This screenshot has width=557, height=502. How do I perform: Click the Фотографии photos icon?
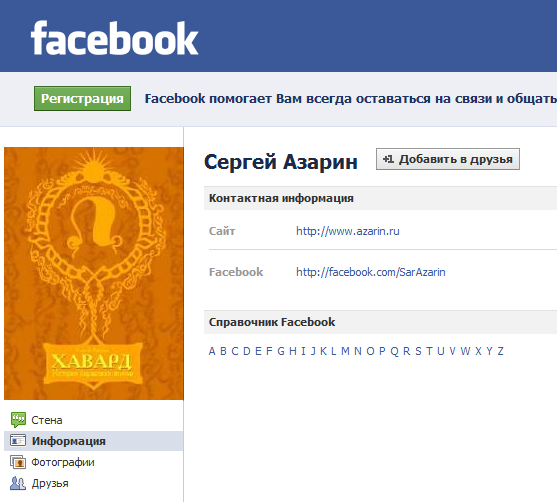pos(18,462)
